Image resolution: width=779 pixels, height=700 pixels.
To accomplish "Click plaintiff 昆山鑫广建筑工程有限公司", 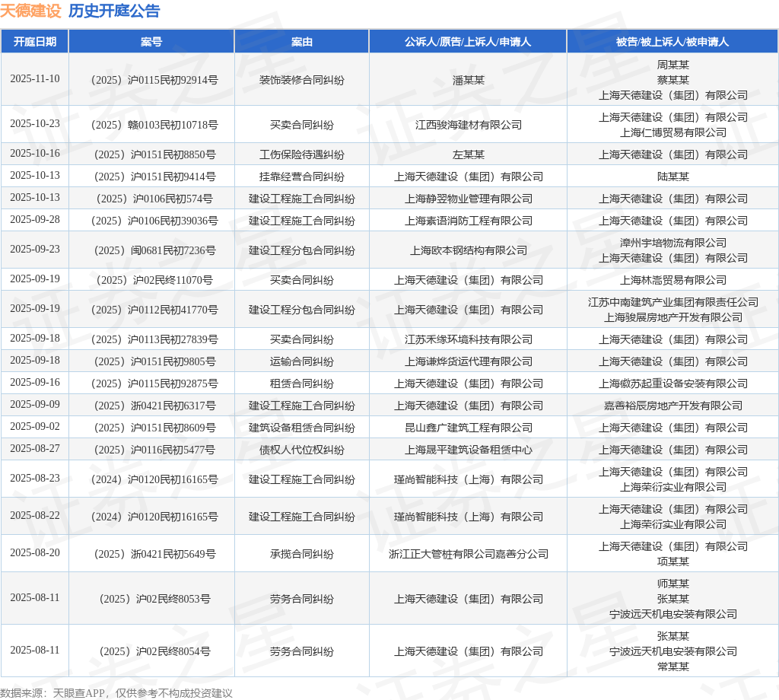I will [x=468, y=428].
